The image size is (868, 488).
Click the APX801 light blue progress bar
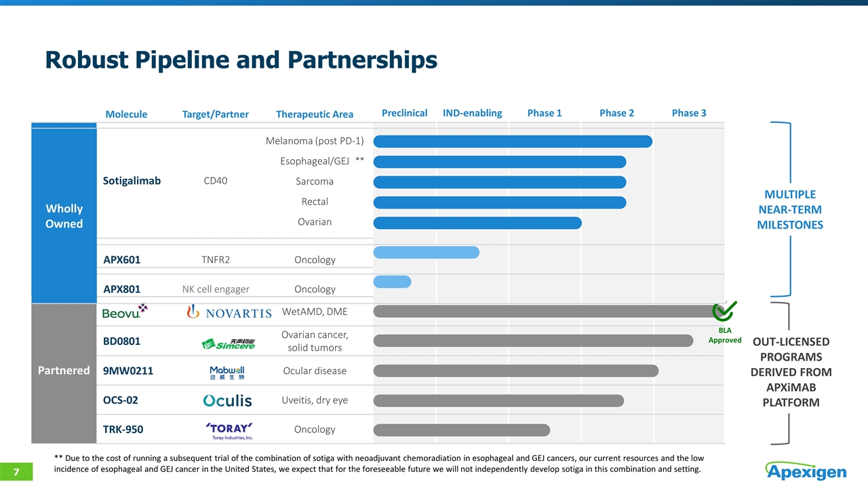tap(392, 281)
